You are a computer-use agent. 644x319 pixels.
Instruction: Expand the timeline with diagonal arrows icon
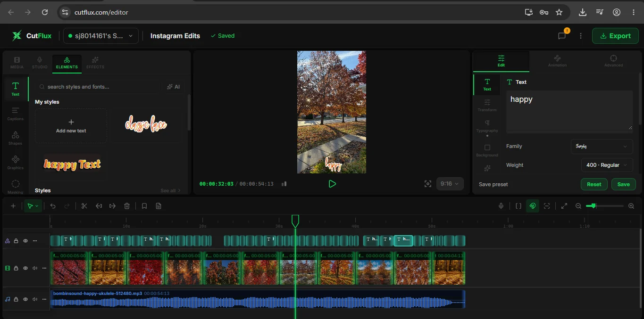click(564, 206)
